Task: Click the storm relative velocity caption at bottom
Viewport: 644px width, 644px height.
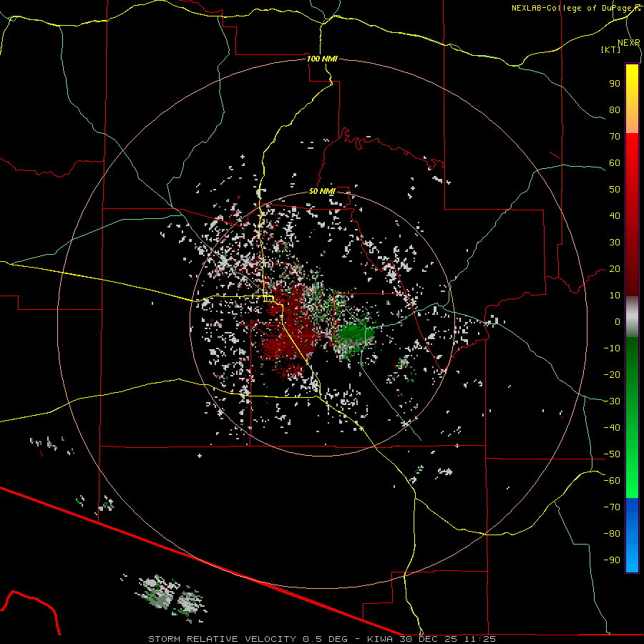Action: click(x=322, y=639)
